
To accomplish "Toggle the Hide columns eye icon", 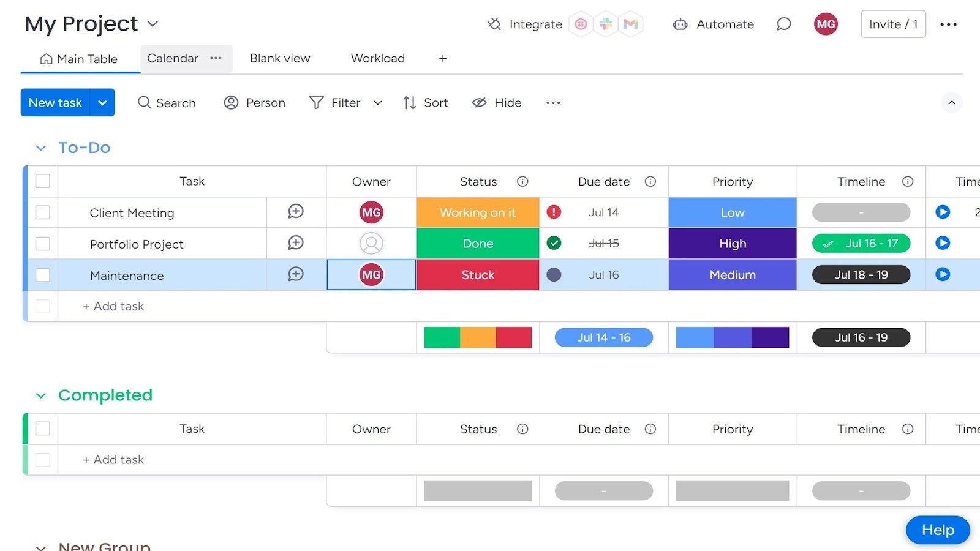I will pyautogui.click(x=479, y=102).
